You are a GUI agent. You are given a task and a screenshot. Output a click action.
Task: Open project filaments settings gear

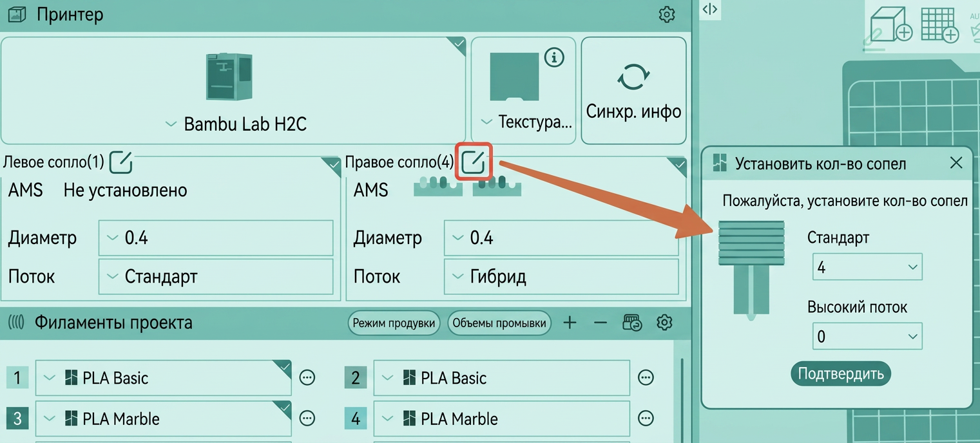pyautogui.click(x=664, y=322)
